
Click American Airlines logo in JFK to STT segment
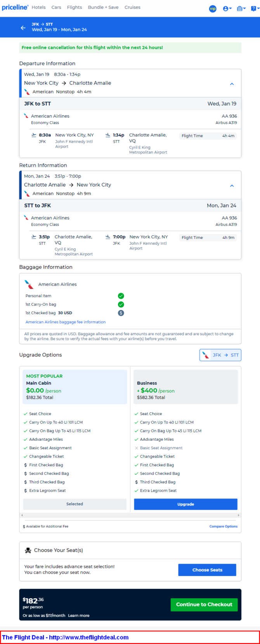(26, 116)
